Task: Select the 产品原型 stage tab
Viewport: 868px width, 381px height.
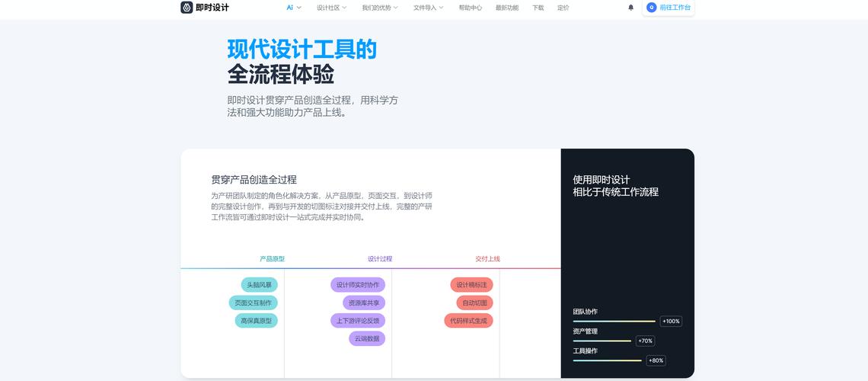Action: pos(273,258)
